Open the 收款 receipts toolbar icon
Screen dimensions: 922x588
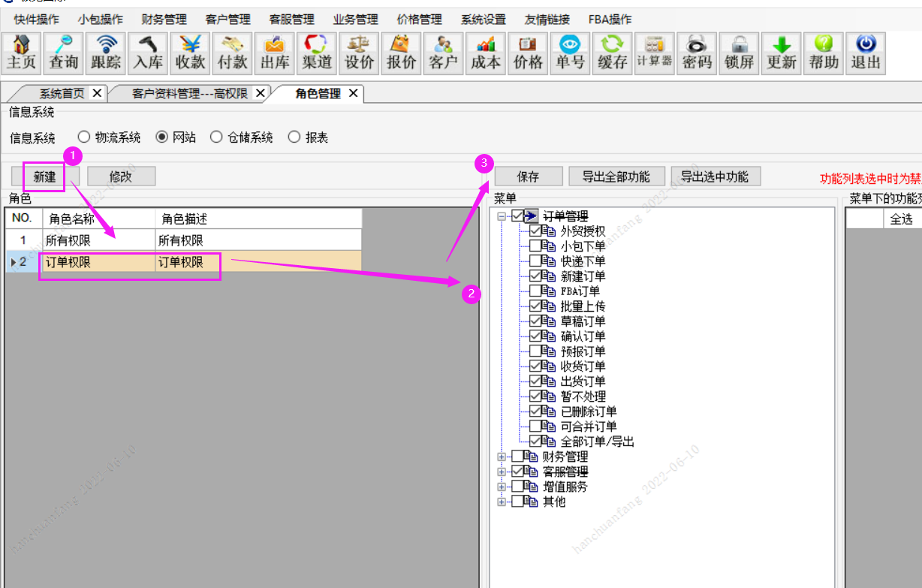[x=190, y=53]
